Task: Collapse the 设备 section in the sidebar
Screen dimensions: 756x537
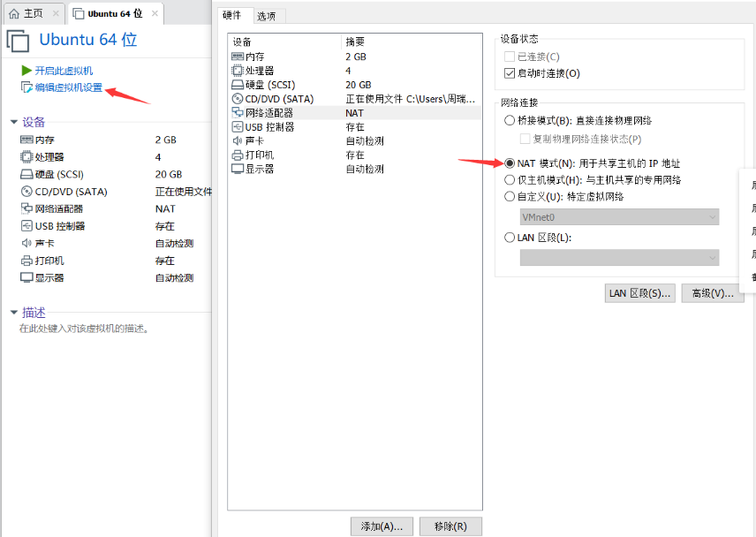Action: point(14,122)
